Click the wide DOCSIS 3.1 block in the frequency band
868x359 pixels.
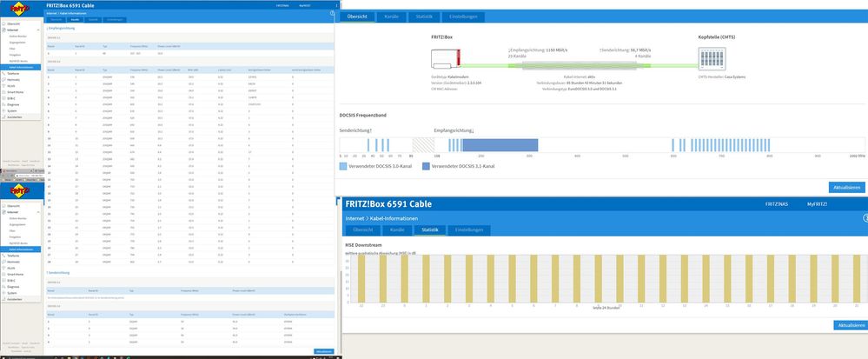500,145
